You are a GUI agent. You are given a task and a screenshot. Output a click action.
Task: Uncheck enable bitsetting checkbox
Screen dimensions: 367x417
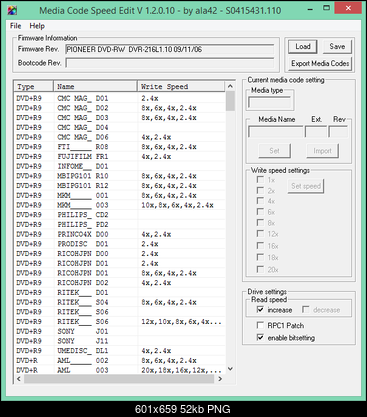coord(260,337)
